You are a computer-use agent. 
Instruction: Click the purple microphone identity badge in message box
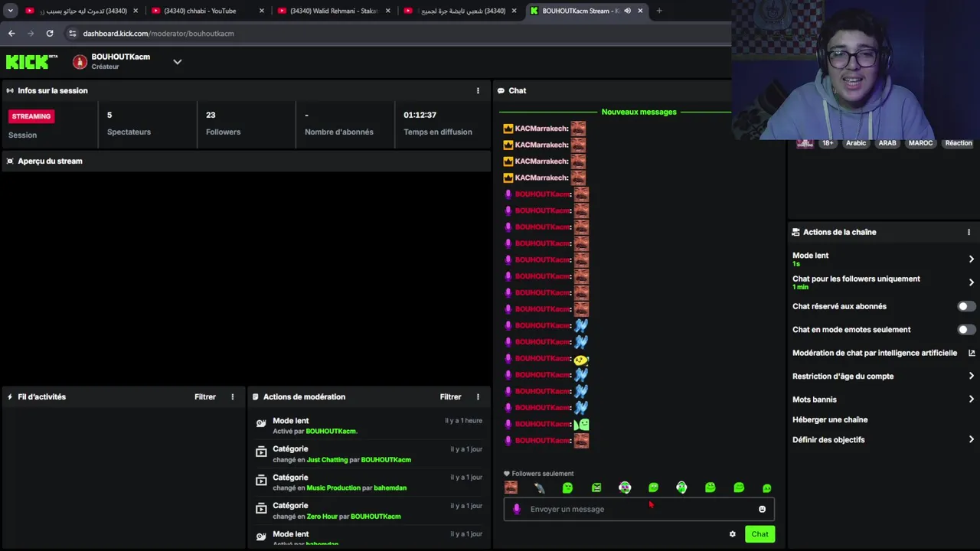[x=517, y=509]
